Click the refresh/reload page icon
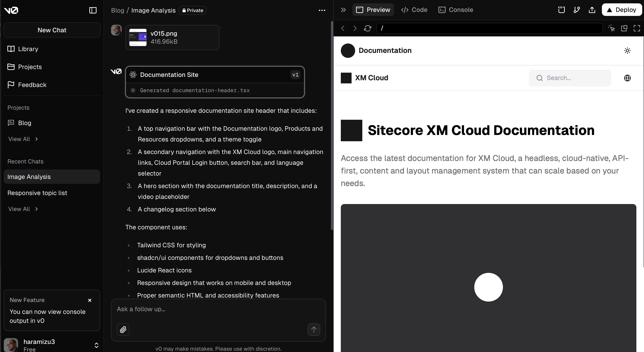This screenshot has width=644, height=352. point(367,28)
